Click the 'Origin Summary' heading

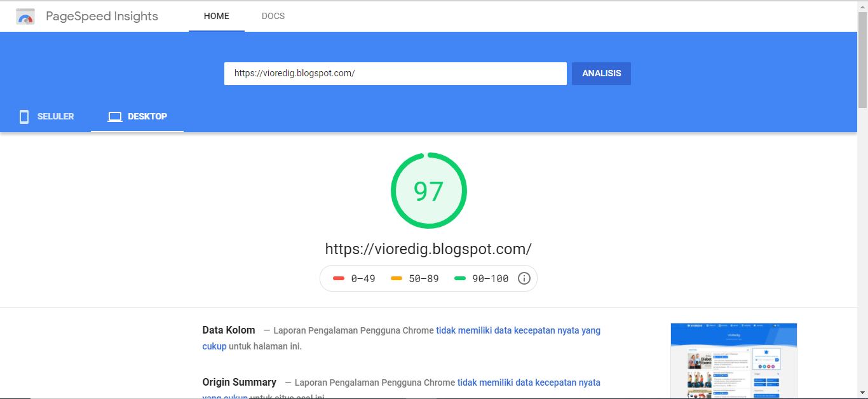pyautogui.click(x=240, y=382)
